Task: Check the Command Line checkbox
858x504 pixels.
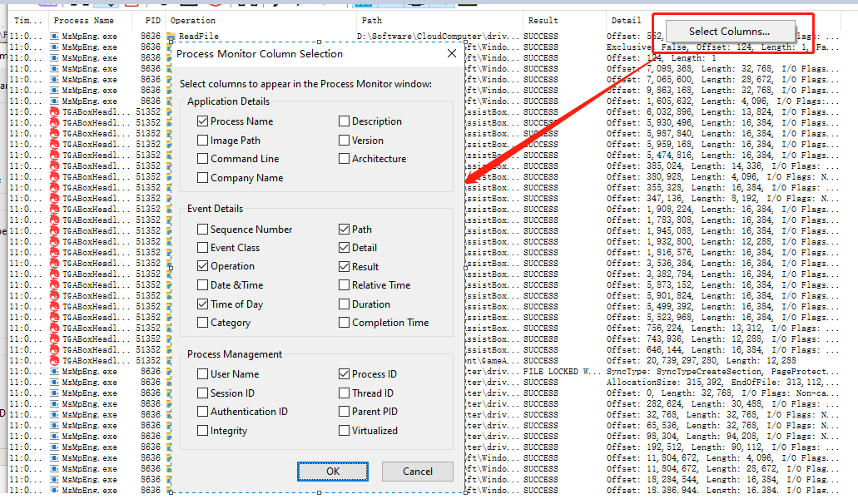Action: coord(203,158)
